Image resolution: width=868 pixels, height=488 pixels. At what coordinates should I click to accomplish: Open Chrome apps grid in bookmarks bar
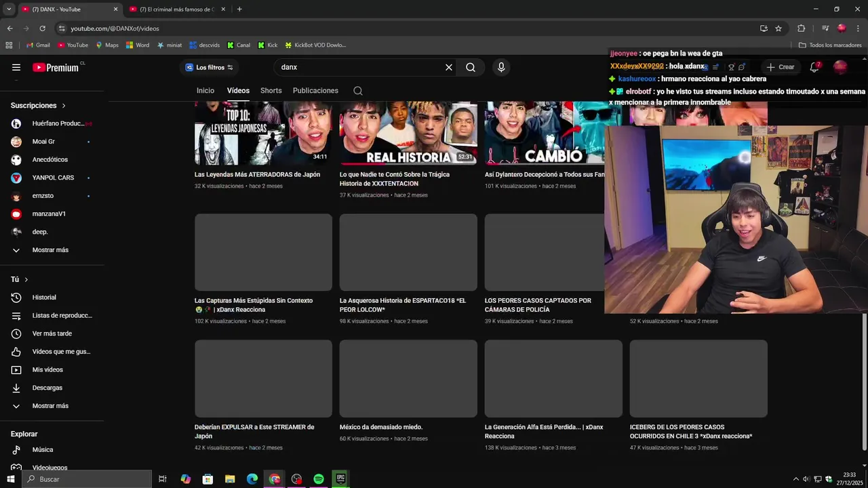9,45
